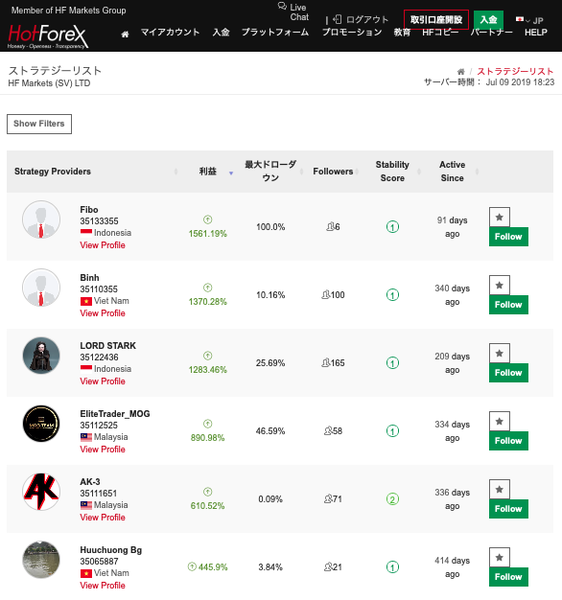562x600 pixels.
Task: Click the 取引口座開設 button
Action: (436, 20)
